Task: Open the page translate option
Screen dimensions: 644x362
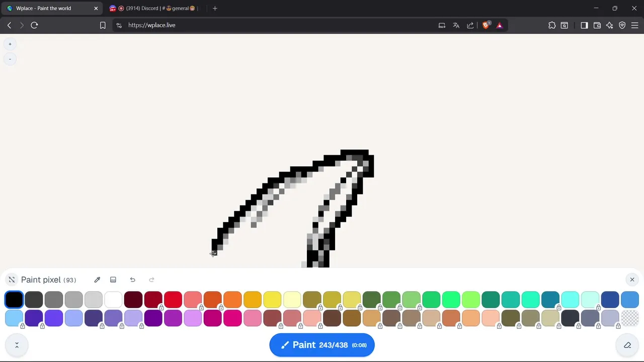Action: pyautogui.click(x=456, y=25)
